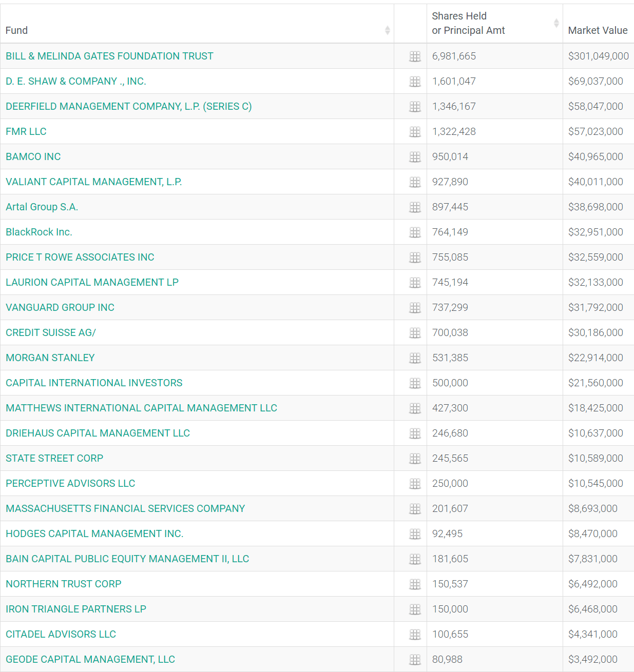Viewport: 634px width, 672px height.
Task: Visit the State Street Corp link
Action: click(x=54, y=458)
